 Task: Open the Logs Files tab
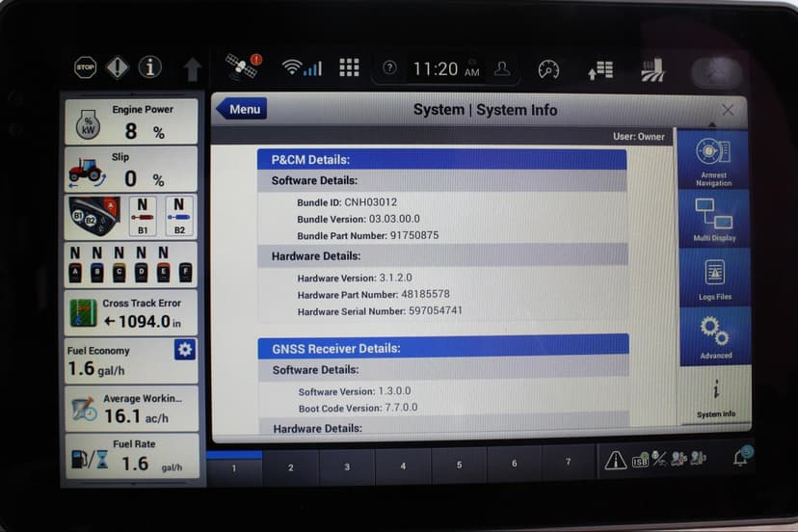[x=714, y=279]
